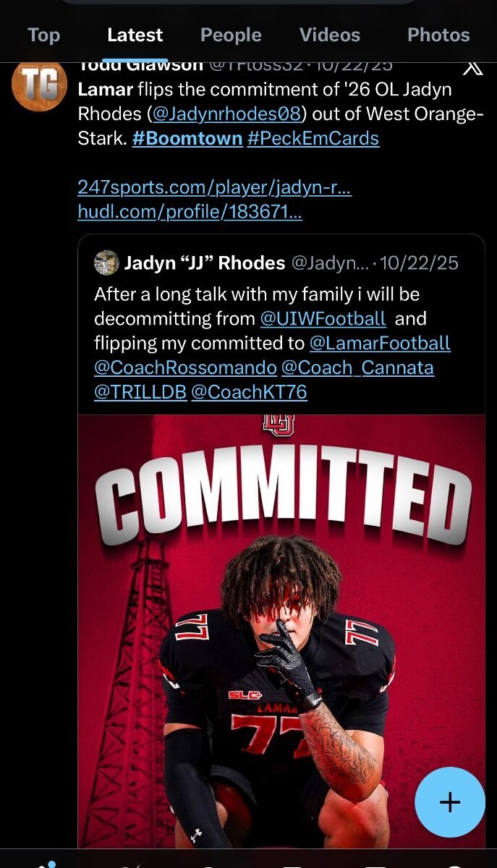Open the @UIWFootball mention

pos(323,318)
